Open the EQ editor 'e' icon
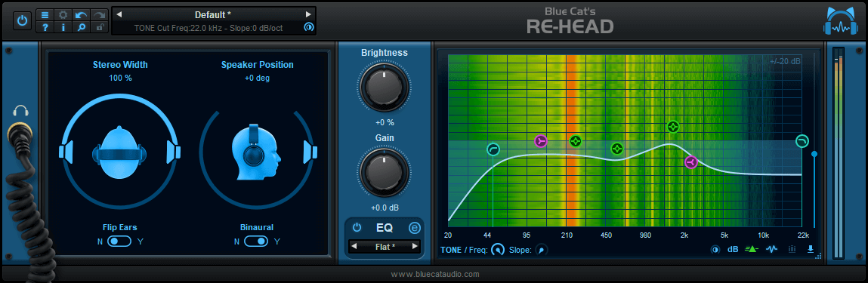This screenshot has height=283, width=868. click(x=415, y=227)
